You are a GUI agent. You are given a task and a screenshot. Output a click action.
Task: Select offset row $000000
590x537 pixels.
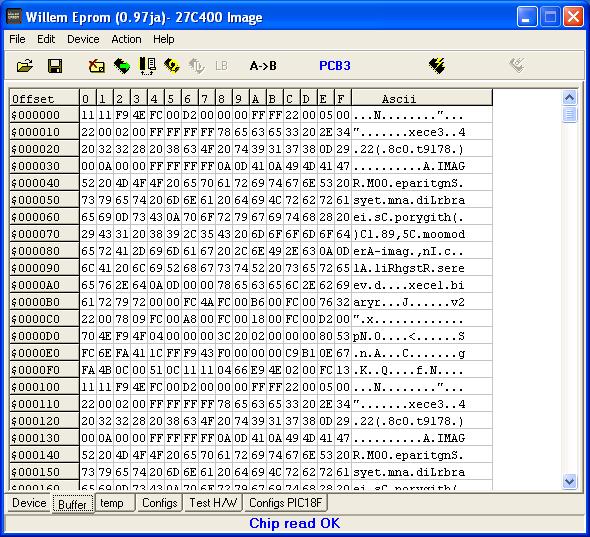44,115
